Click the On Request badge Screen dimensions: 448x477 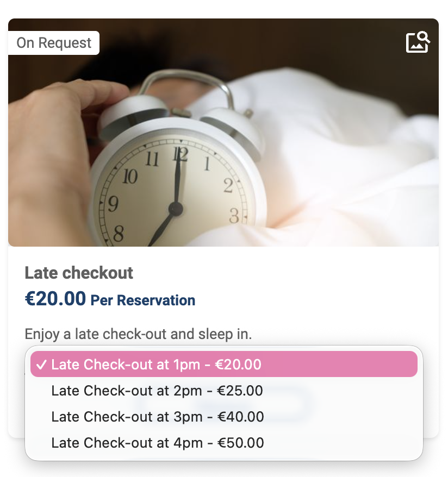point(54,43)
